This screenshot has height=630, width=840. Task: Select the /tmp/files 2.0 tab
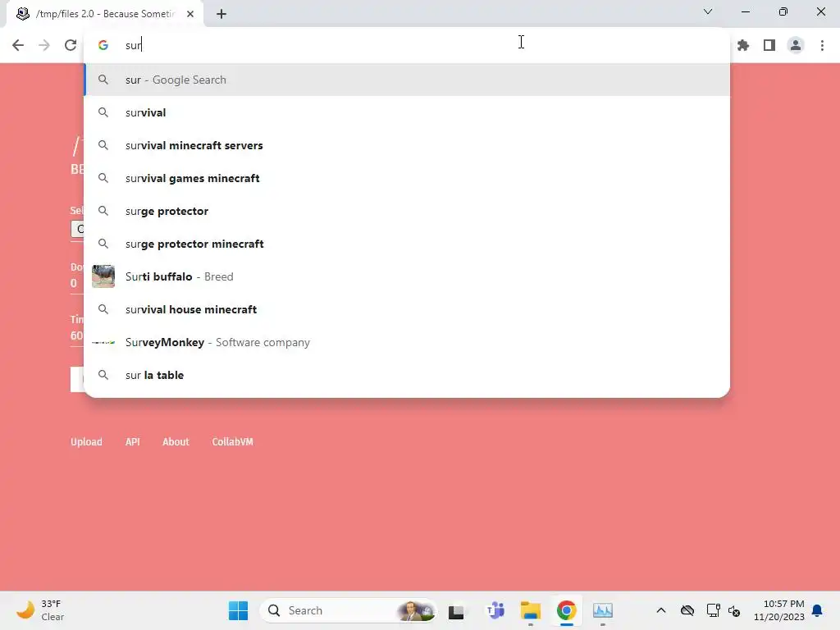105,14
